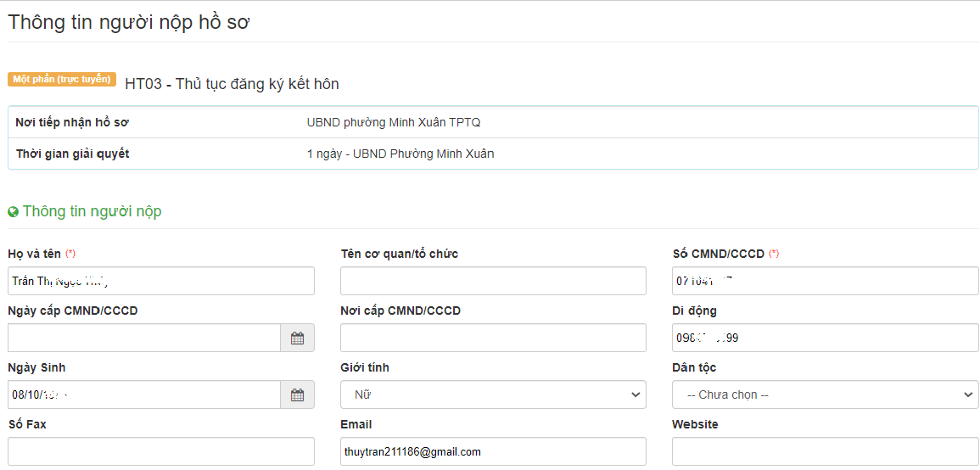Open the Dân tộc dropdown
980x470 pixels.
point(825,394)
